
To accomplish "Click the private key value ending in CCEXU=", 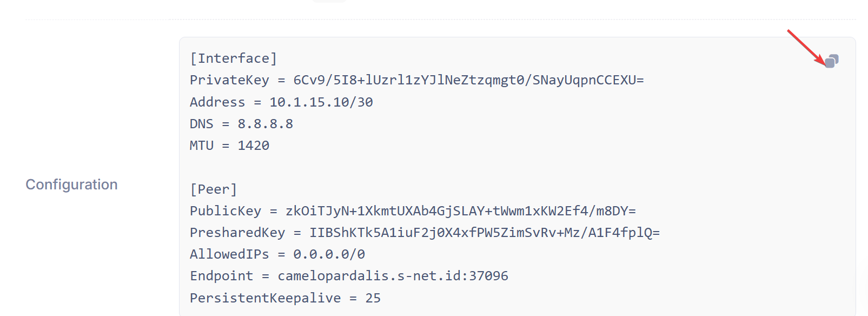I will click(468, 80).
